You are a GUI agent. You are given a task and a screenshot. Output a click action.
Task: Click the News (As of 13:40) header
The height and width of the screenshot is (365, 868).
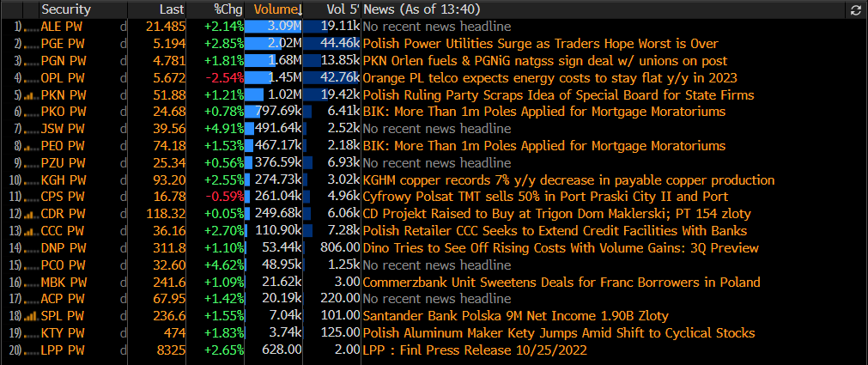(422, 9)
